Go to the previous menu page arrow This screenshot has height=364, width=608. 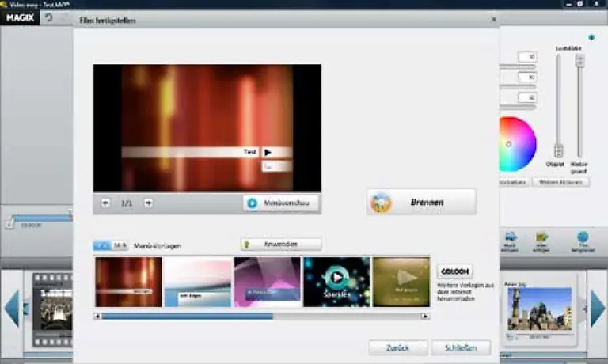pos(106,203)
